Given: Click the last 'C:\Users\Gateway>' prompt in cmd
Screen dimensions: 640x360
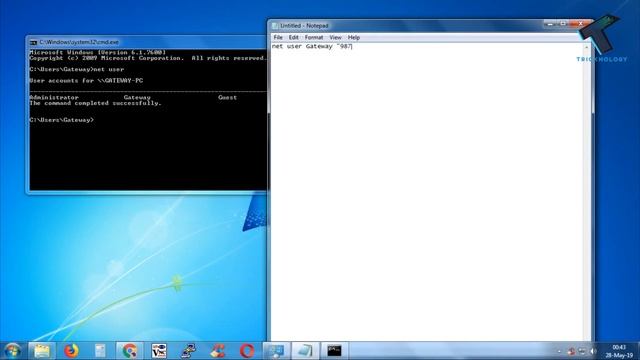Looking at the screenshot, I should pyautogui.click(x=62, y=120).
